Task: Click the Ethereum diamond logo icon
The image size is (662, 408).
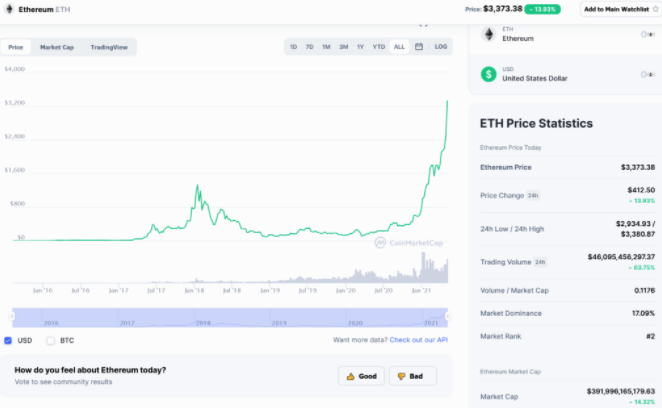Action: pos(489,35)
